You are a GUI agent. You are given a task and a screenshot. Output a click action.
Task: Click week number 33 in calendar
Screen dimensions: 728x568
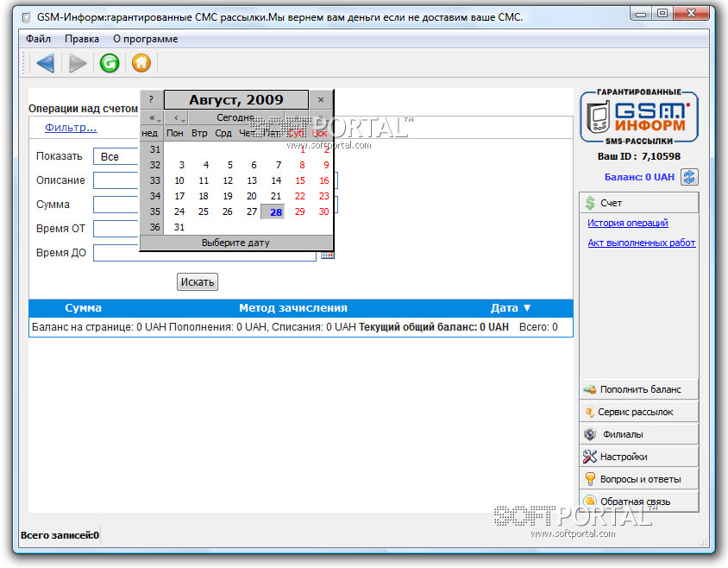pos(154,180)
